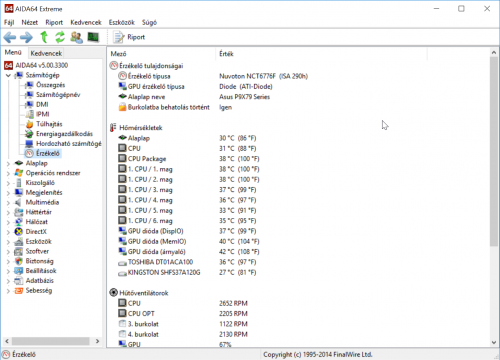Image resolution: width=500 pixels, height=360 pixels.
Task: Click the Riport toolbar button
Action: click(129, 37)
